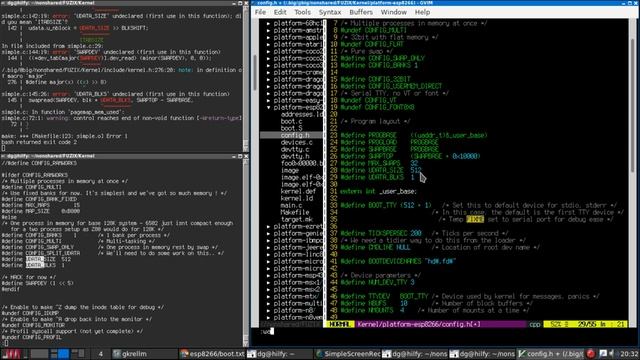The image size is (640, 360).
Task: Expand the platform-msx2 folder arrow
Action: 268,290
